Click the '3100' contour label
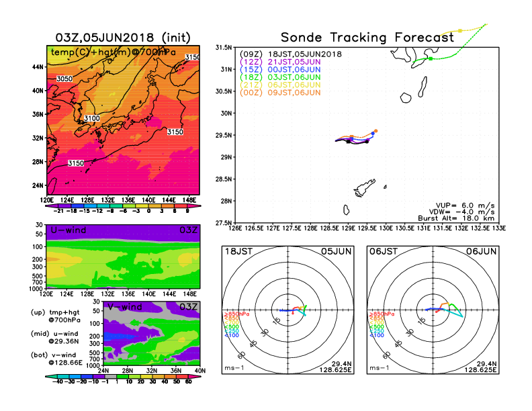 (92, 118)
